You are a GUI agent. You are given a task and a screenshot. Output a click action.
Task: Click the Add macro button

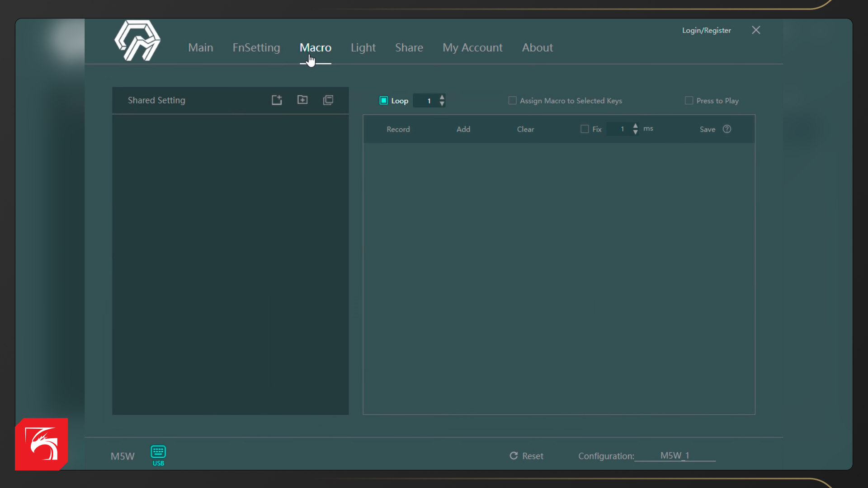click(463, 129)
